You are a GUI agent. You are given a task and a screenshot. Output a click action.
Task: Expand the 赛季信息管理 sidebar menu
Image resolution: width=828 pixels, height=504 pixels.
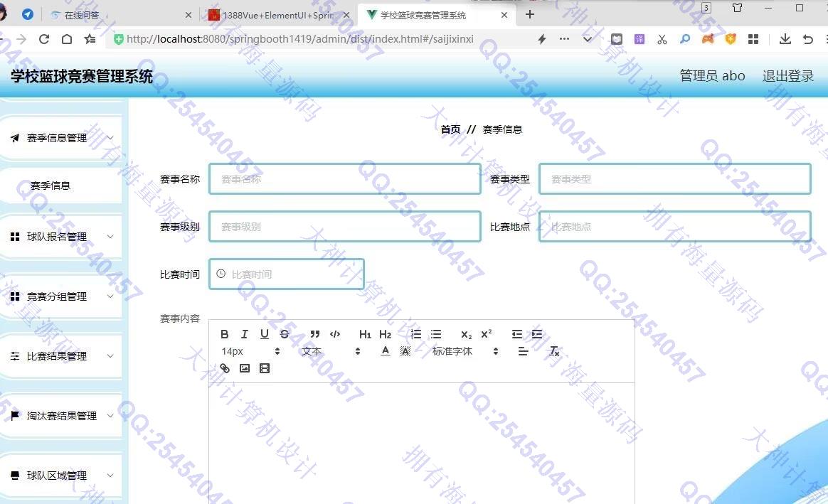62,138
